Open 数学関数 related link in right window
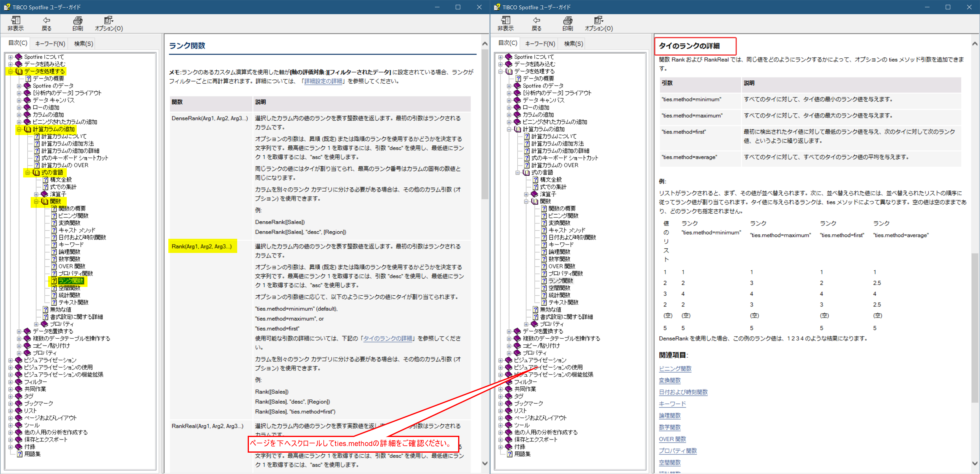 coord(669,428)
